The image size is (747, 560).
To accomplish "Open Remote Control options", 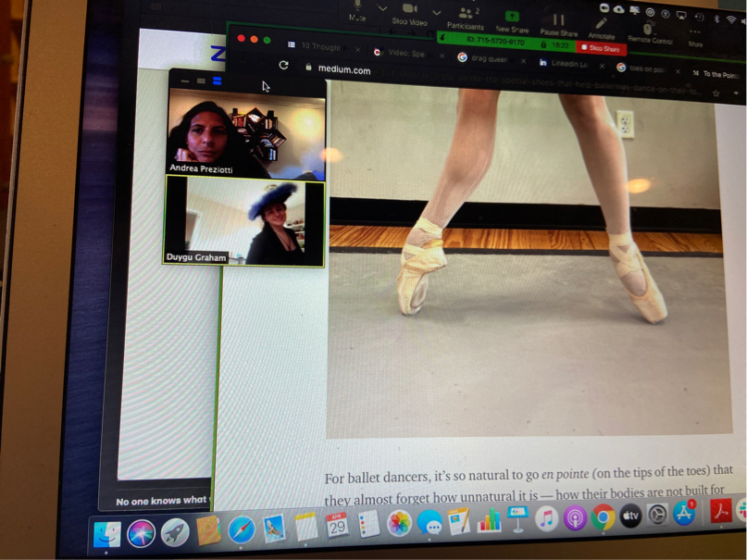I will pyautogui.click(x=649, y=32).
